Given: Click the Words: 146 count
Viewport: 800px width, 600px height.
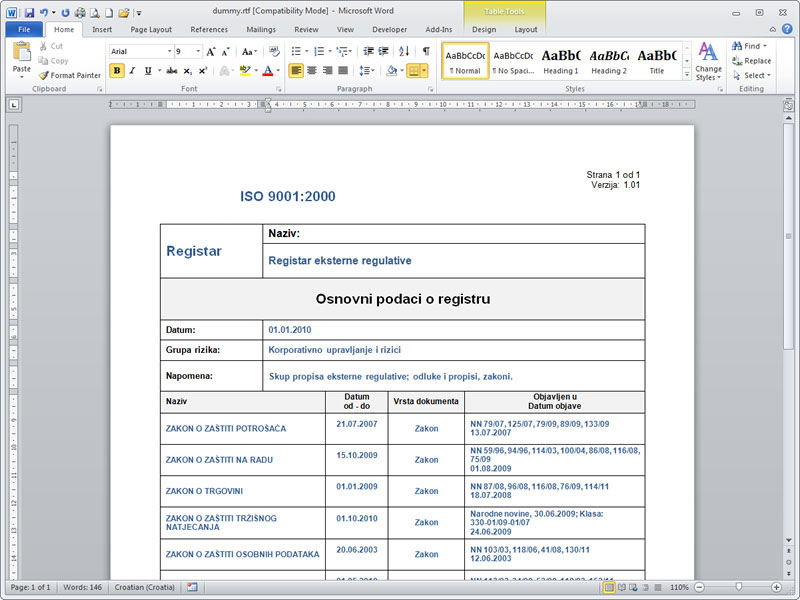Looking at the screenshot, I should [x=82, y=587].
